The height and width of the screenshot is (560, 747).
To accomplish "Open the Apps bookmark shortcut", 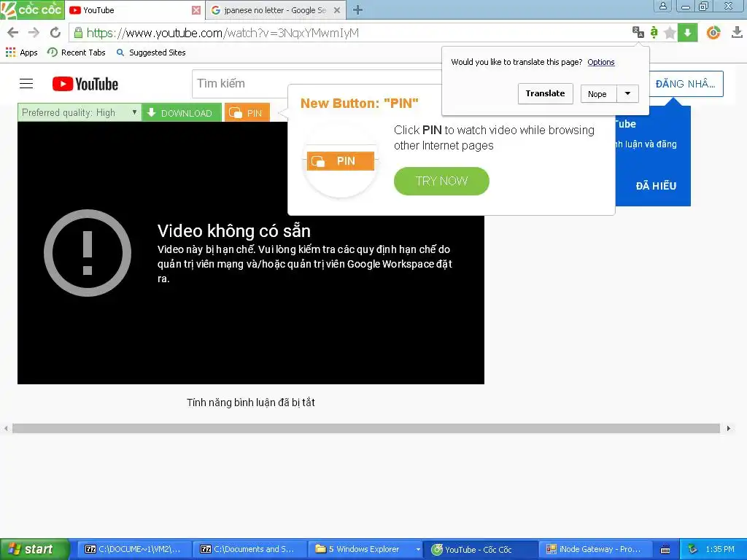I will (21, 52).
